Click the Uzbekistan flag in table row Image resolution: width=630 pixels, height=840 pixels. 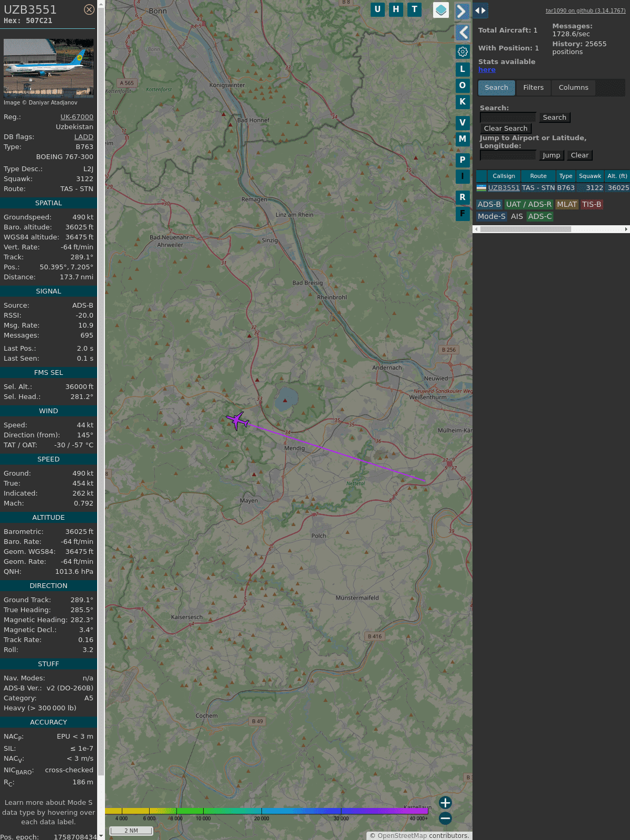pos(481,188)
